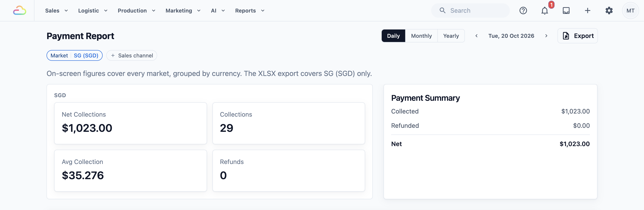Click the Net total in Payment Summary
The height and width of the screenshot is (210, 644).
(574, 144)
